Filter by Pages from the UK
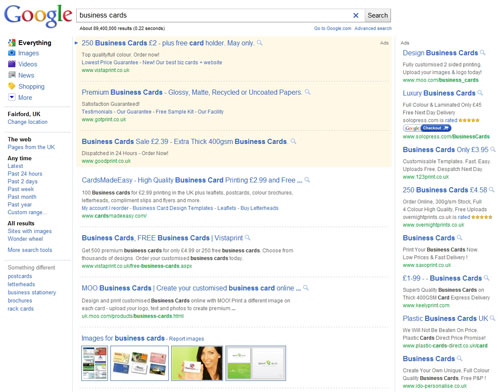The height and width of the screenshot is (392, 500). point(31,147)
